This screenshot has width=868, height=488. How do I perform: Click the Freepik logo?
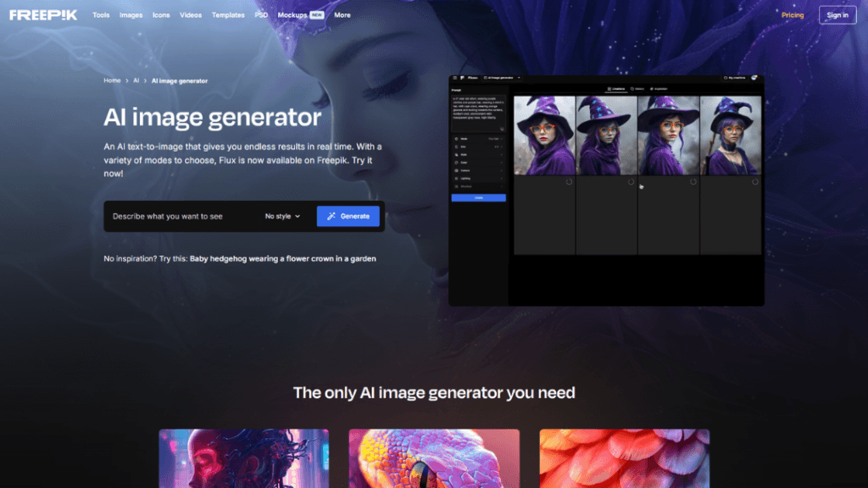(x=45, y=14)
